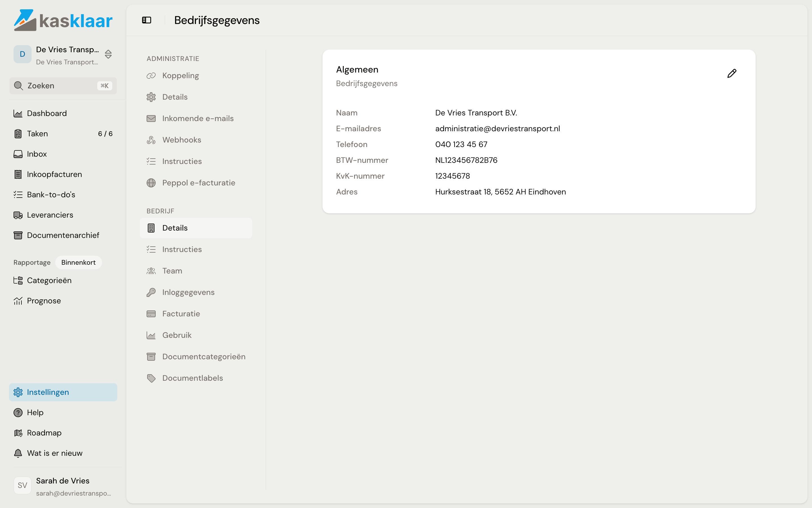
Task: Select BTW-nummer NL123456782B76
Action: click(466, 160)
